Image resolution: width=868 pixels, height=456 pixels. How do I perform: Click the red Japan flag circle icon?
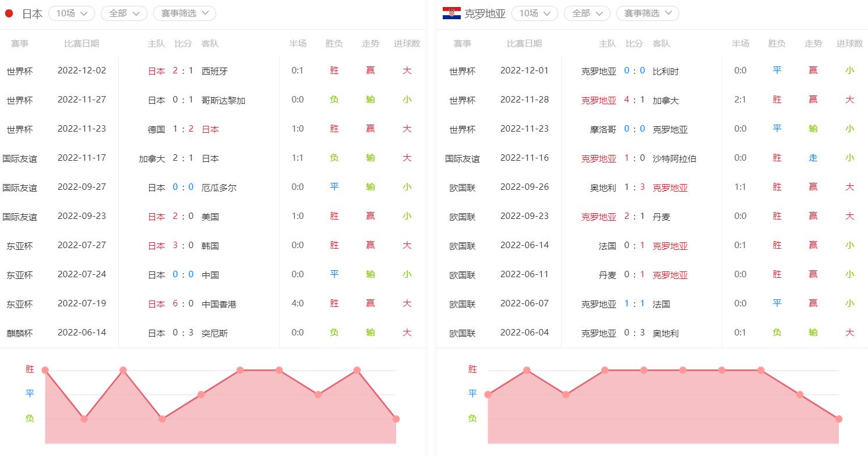coord(9,13)
